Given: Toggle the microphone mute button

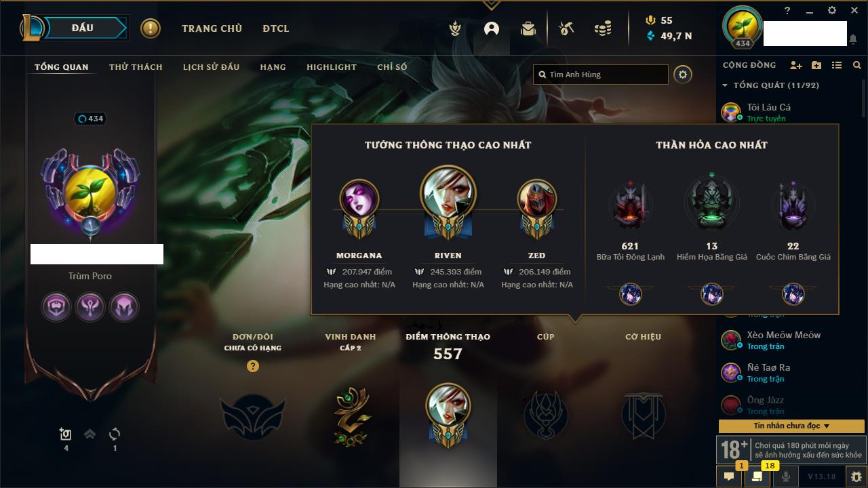Looking at the screenshot, I should pyautogui.click(x=787, y=476).
